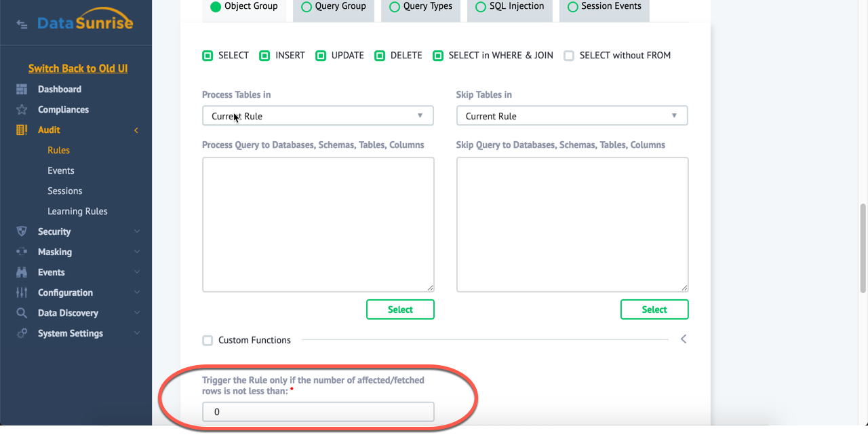
Task: Switch to the Query Types tab
Action: tap(420, 7)
